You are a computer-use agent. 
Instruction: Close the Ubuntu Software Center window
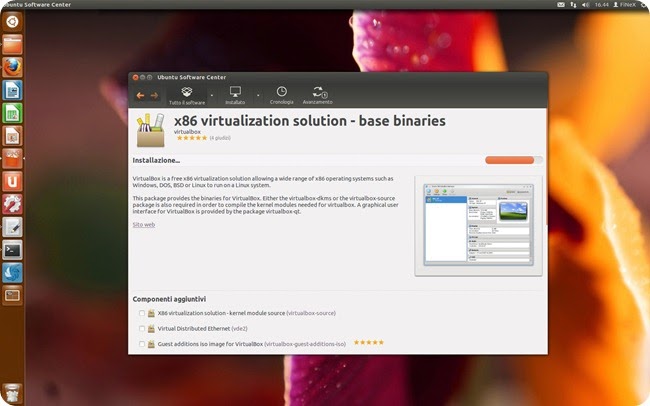[135, 77]
